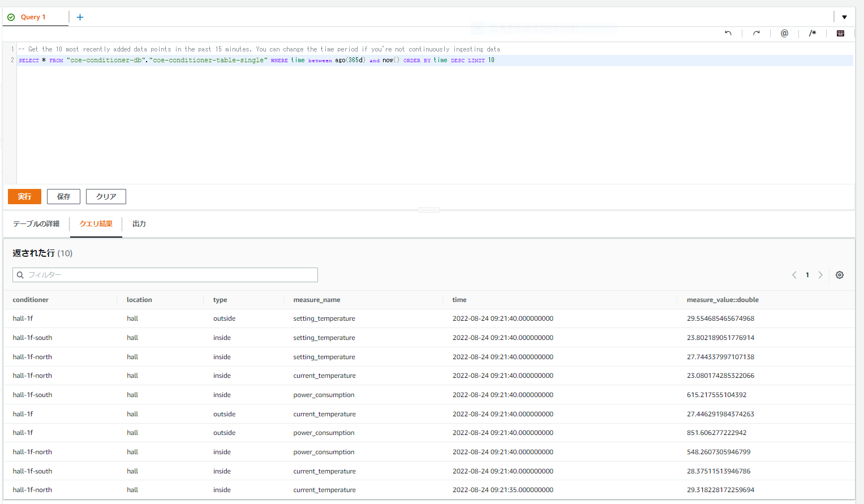Toggle block comment with the /* icon
Screen dimensions: 864x504
(x=813, y=33)
